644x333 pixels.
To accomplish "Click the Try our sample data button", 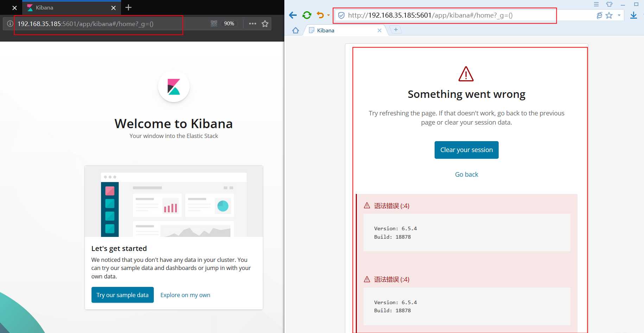I will 122,295.
